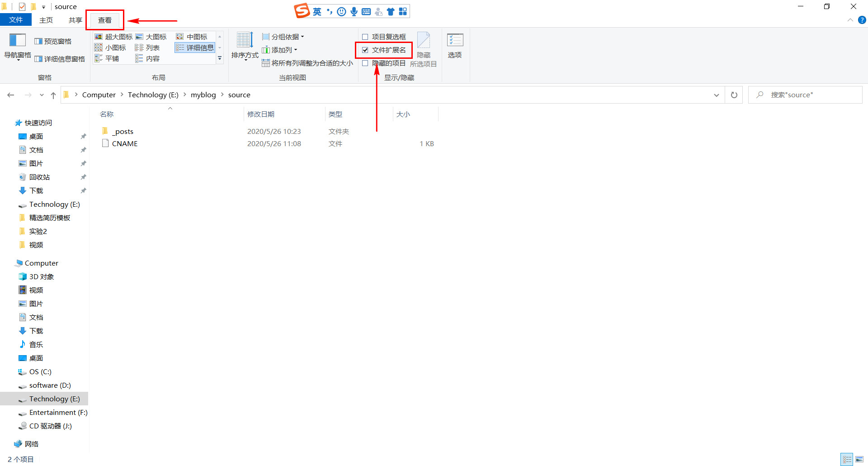Enable the 项目复选框 option

point(364,36)
